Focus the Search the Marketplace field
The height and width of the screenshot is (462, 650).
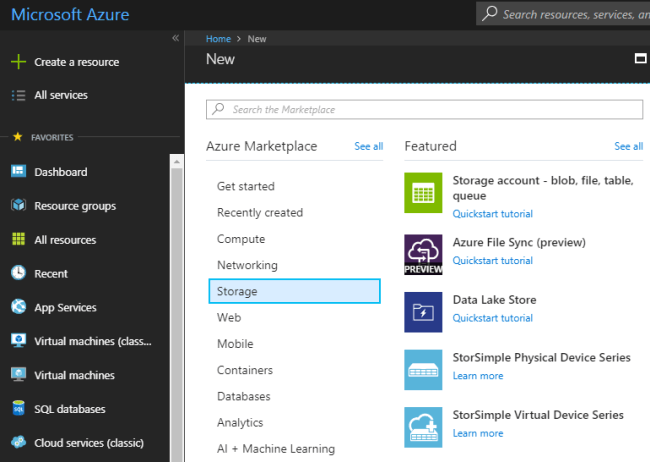424,109
